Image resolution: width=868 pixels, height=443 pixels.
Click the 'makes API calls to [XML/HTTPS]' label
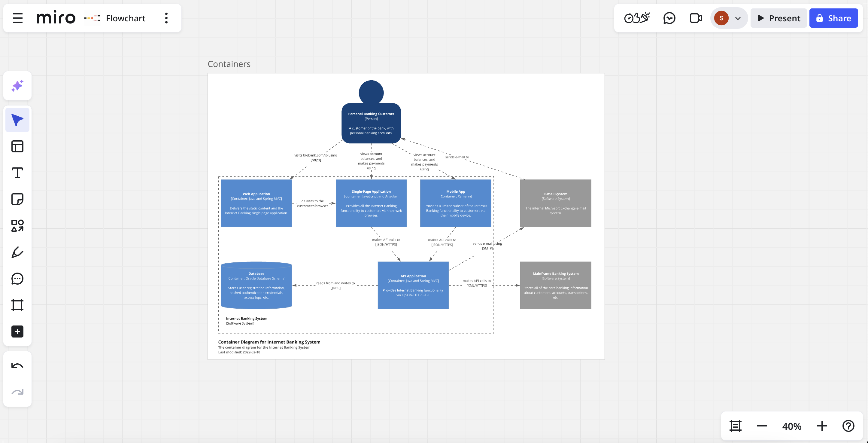476,283
